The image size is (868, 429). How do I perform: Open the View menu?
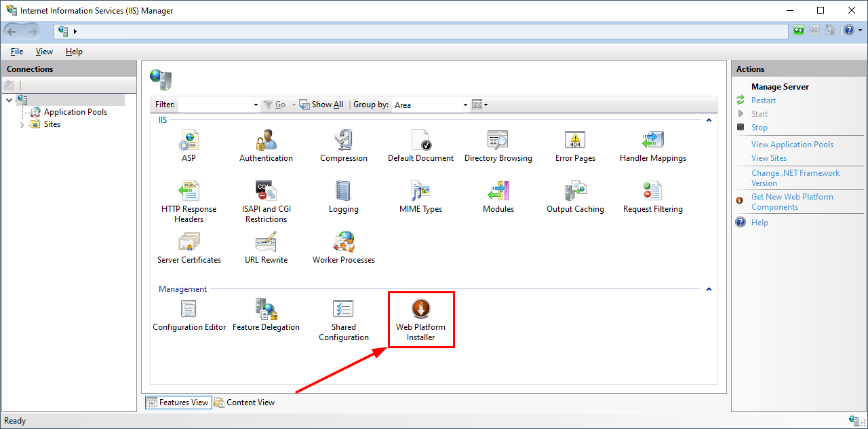click(44, 52)
